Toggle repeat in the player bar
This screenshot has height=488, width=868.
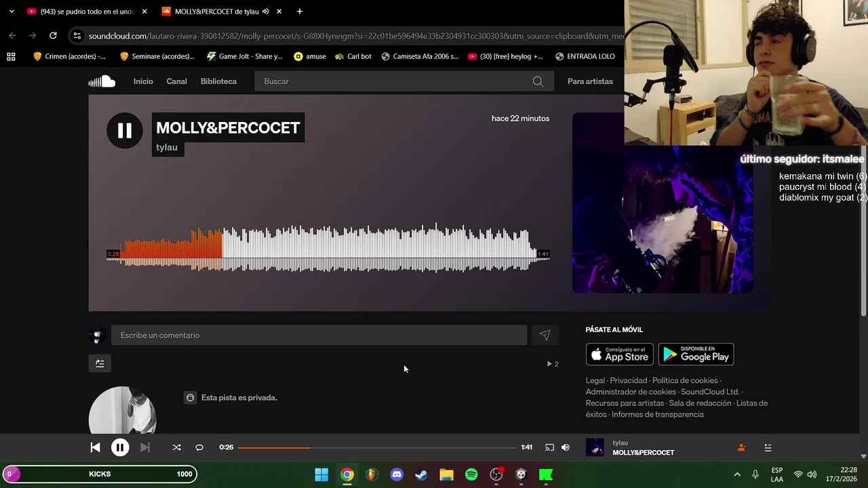pyautogui.click(x=199, y=447)
